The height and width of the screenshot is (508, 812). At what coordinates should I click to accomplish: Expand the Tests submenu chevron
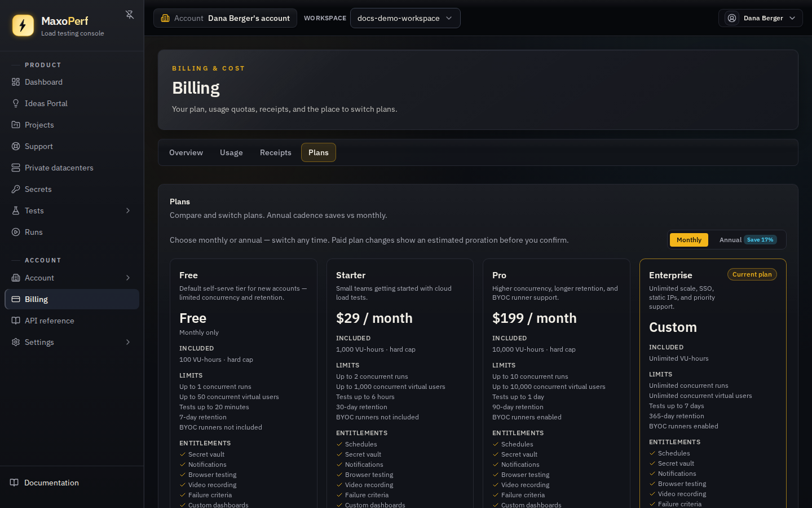(x=128, y=211)
